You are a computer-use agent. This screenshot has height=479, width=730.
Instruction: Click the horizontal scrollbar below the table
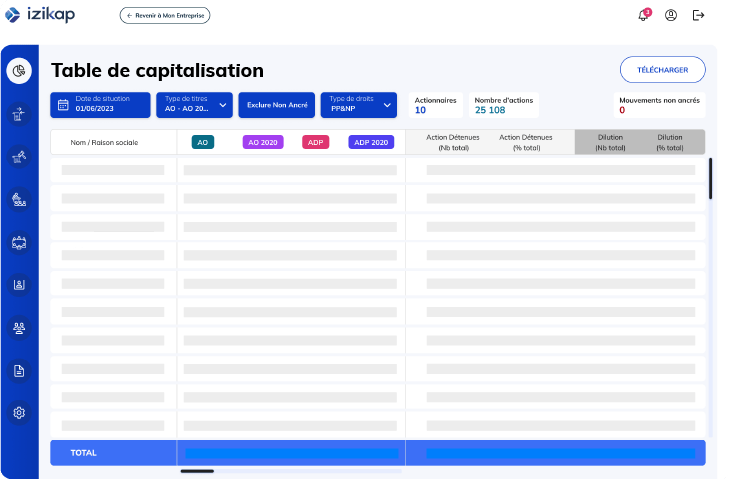pos(197,470)
